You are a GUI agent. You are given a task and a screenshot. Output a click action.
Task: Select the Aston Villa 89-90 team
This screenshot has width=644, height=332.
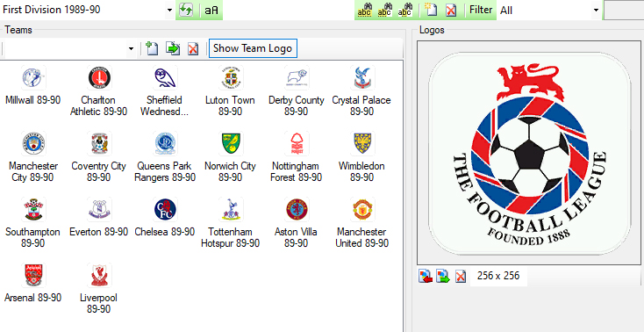297,222
